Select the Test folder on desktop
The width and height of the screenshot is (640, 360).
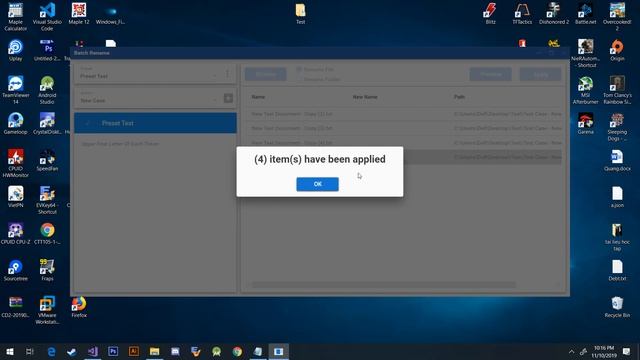coord(300,14)
